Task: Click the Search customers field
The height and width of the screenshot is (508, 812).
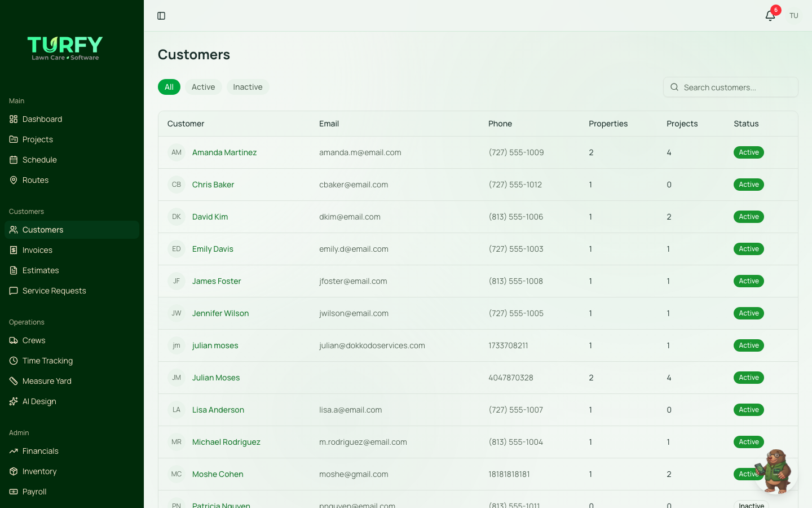Action: click(731, 87)
